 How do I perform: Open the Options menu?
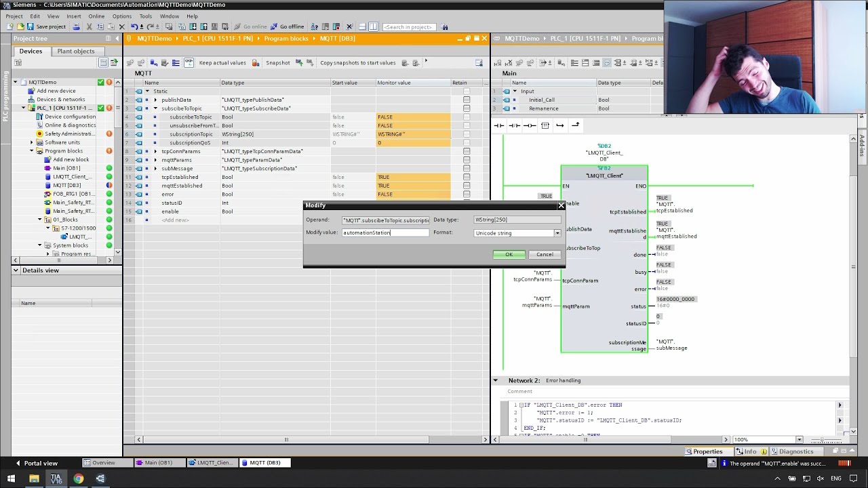point(122,16)
